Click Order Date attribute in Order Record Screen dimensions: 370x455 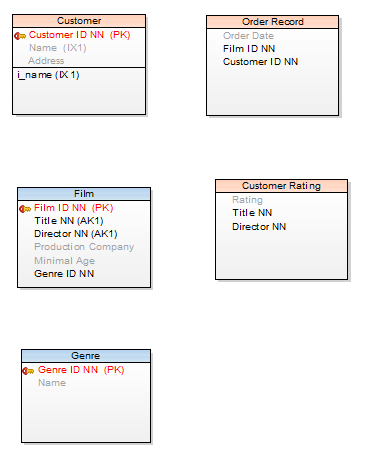point(248,36)
